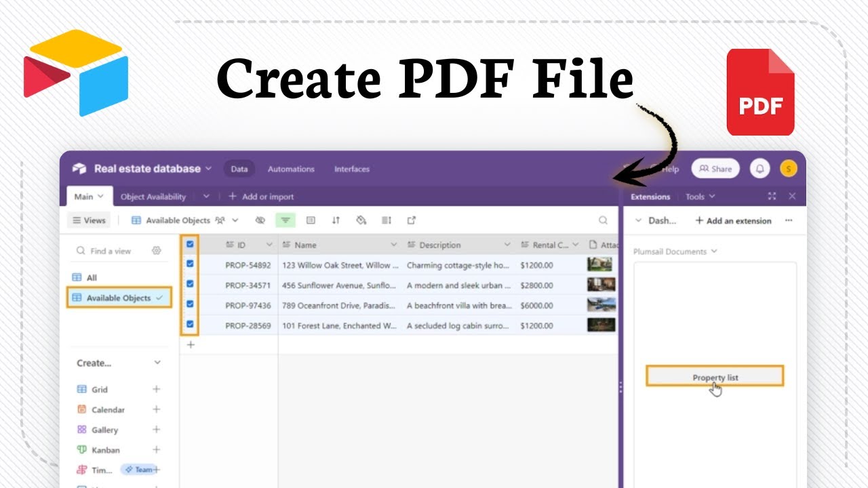Toggle the Views sidebar button
This screenshot has height=488, width=868.
(90, 220)
